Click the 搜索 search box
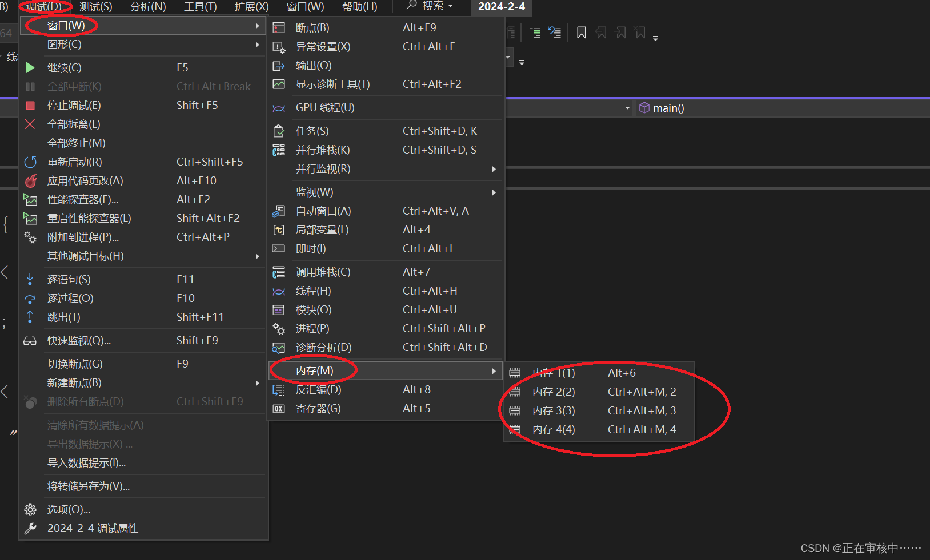Viewport: 930px width, 560px height. click(430, 6)
